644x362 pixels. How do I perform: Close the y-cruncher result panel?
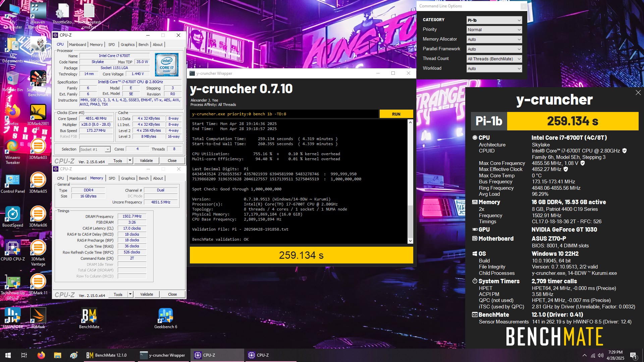(x=638, y=93)
